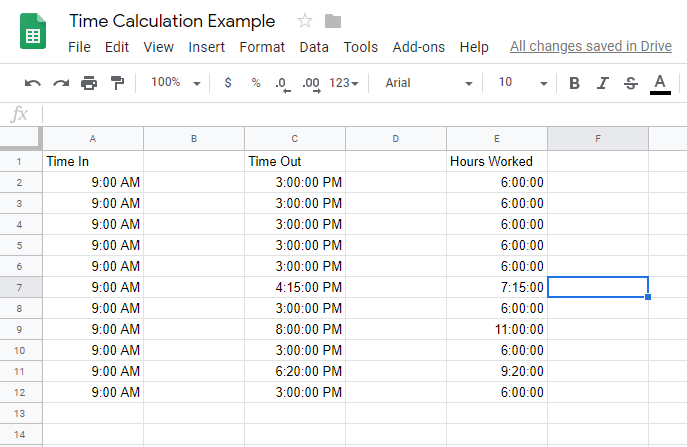Open the Format menu
Image resolution: width=687 pixels, height=447 pixels.
coord(262,47)
